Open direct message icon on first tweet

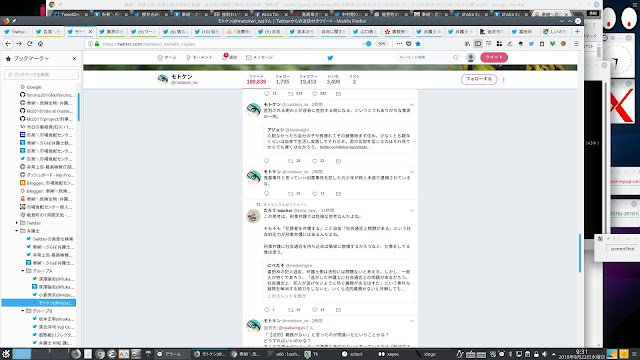(338, 161)
